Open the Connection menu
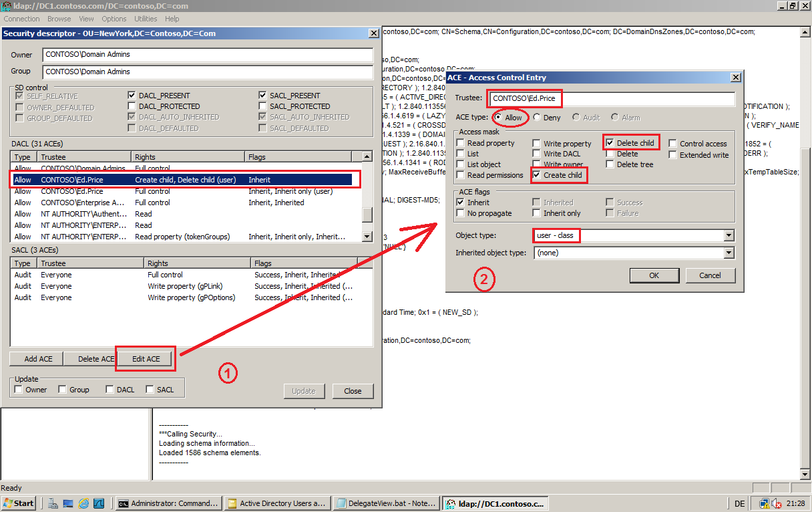812x512 pixels. (x=22, y=19)
